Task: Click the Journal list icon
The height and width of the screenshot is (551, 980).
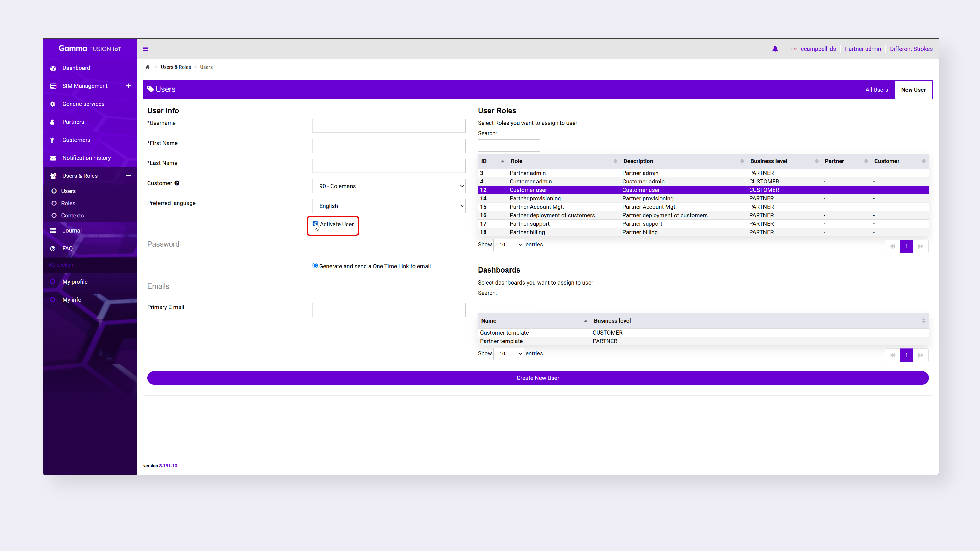Action: click(53, 230)
